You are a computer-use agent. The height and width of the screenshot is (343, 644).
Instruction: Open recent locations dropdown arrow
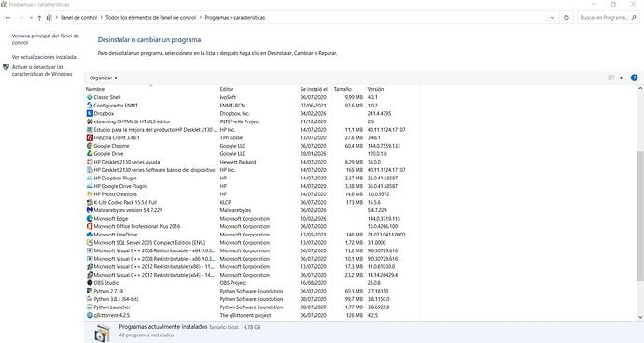point(31,18)
